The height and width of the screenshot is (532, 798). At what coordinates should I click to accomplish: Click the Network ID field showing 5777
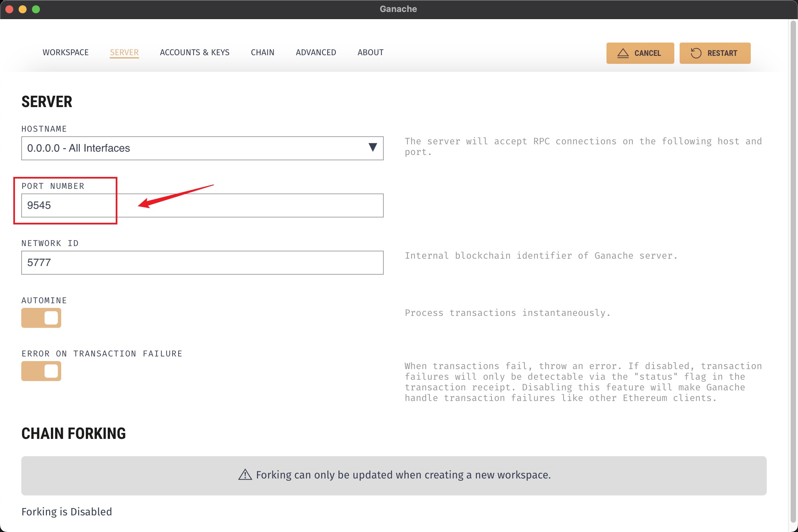coord(202,263)
